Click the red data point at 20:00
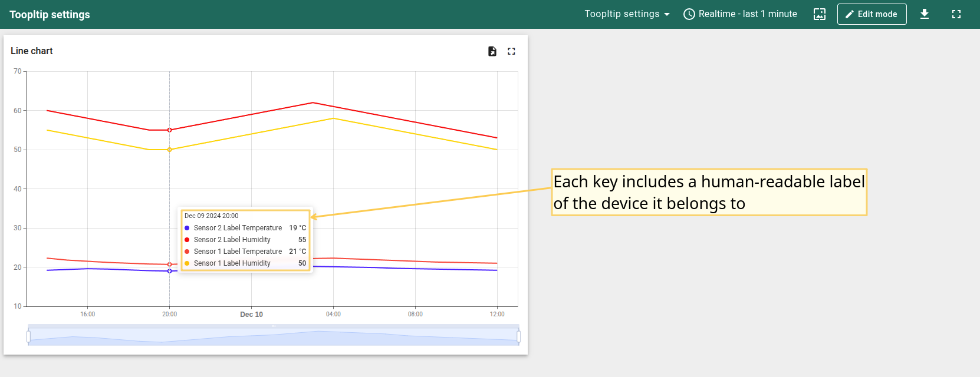The height and width of the screenshot is (377, 980). point(170,130)
